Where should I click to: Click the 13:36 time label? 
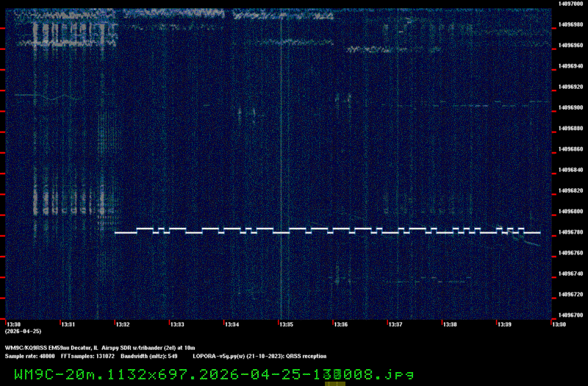[x=340, y=324]
